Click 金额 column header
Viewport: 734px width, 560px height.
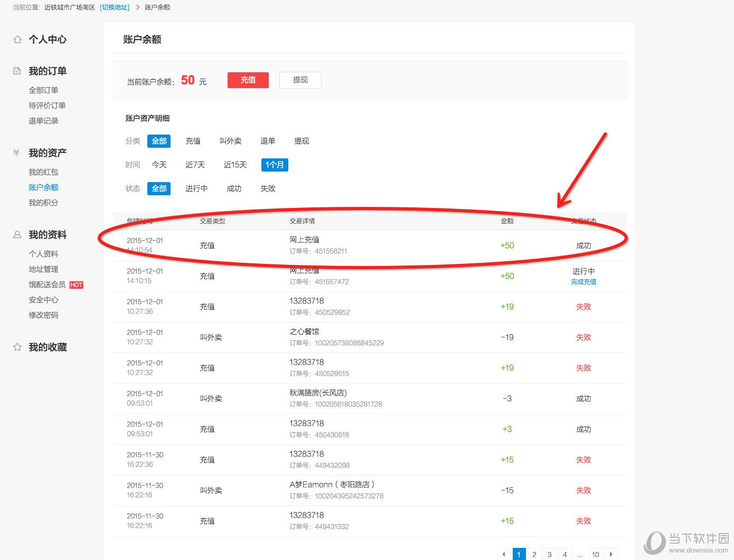[507, 221]
